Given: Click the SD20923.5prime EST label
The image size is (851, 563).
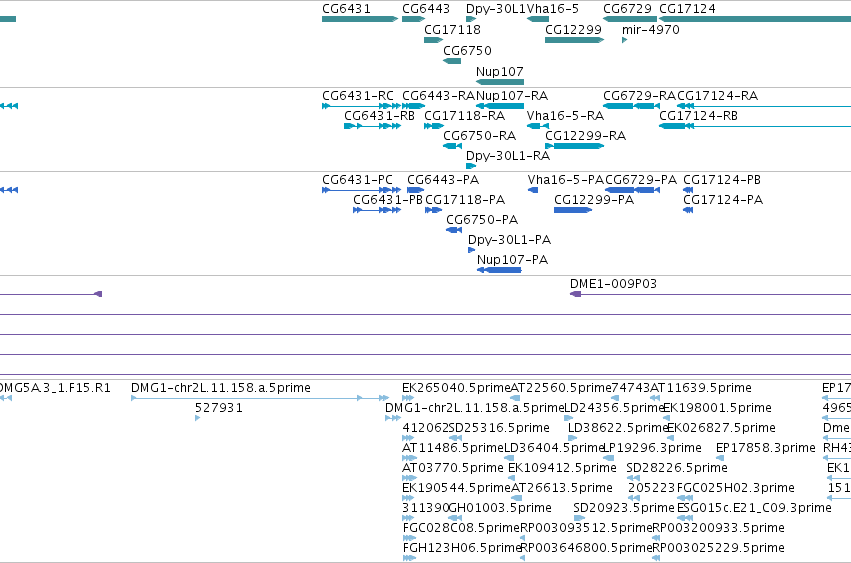Looking at the screenshot, I should tap(624, 508).
